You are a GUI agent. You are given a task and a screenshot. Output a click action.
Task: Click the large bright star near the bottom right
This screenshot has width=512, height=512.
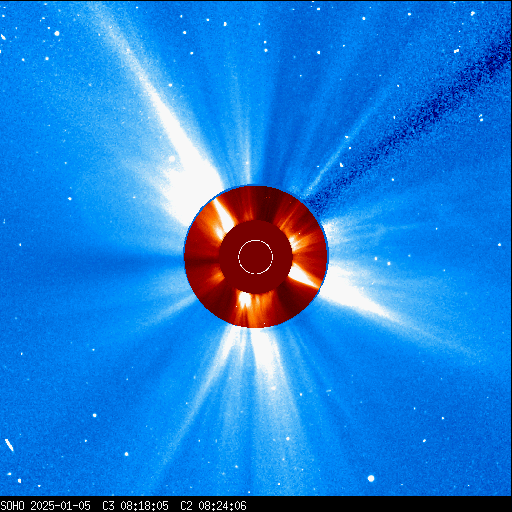coord(371,479)
